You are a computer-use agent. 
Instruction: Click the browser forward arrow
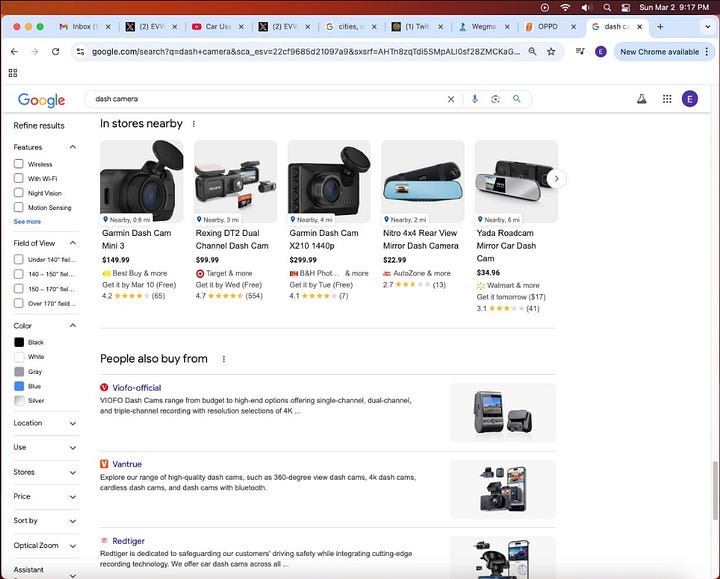(35, 51)
